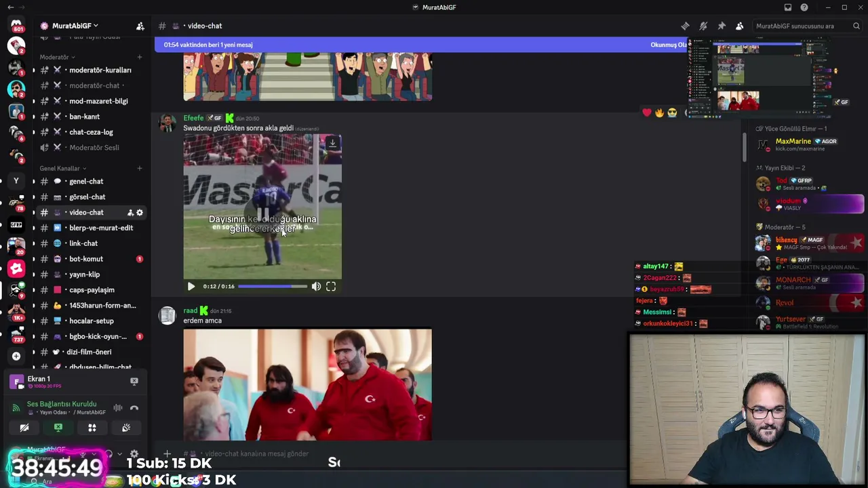This screenshot has height=488, width=868.
Task: Open Efeefe's user profile name
Action: click(193, 118)
